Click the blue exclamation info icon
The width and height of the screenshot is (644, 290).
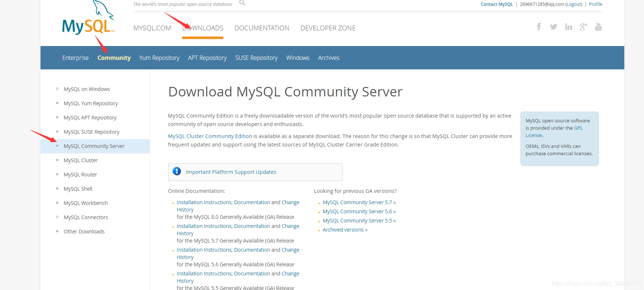177,171
